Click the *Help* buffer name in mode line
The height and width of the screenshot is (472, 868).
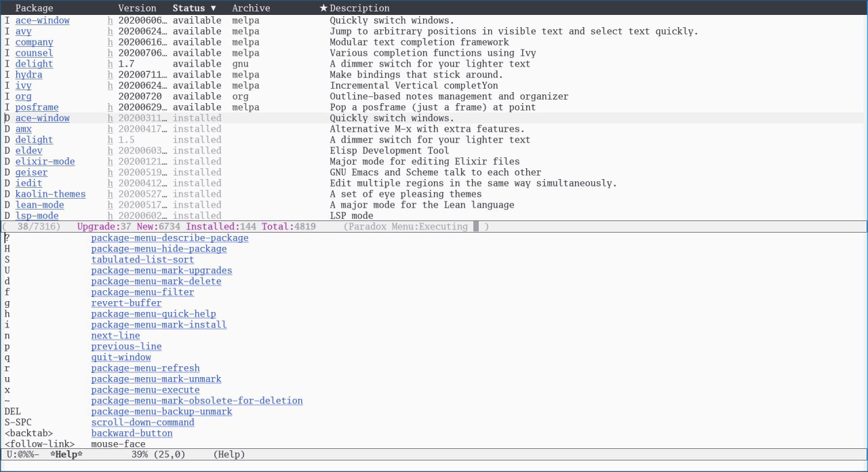point(66,454)
